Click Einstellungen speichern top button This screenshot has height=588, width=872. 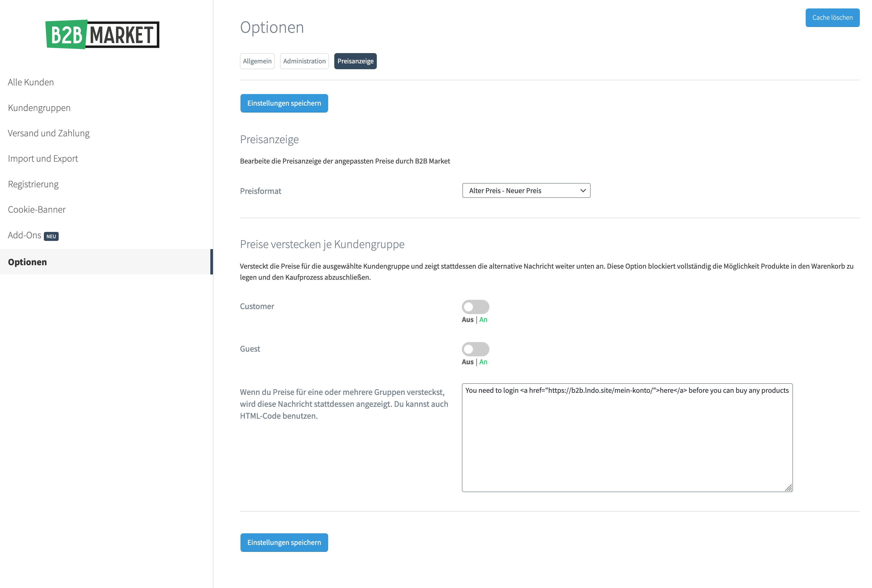(x=284, y=102)
